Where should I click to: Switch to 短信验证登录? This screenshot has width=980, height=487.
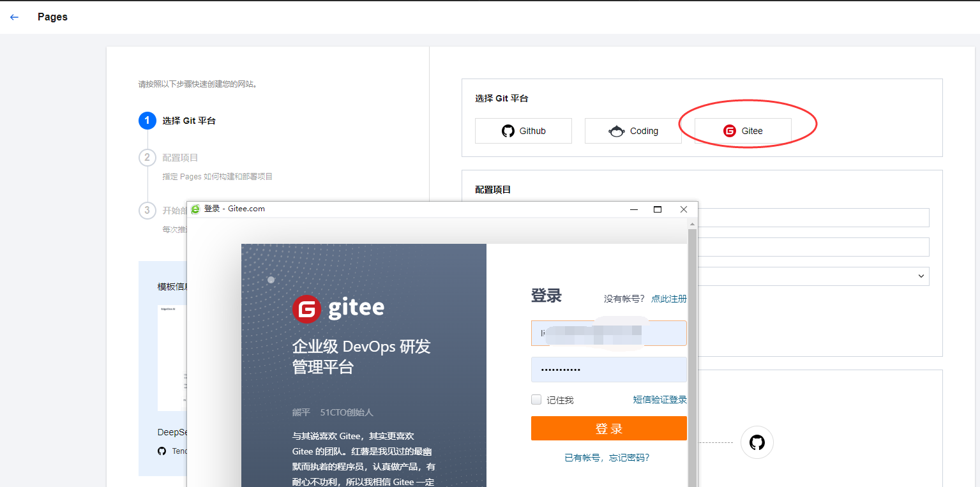coord(660,400)
